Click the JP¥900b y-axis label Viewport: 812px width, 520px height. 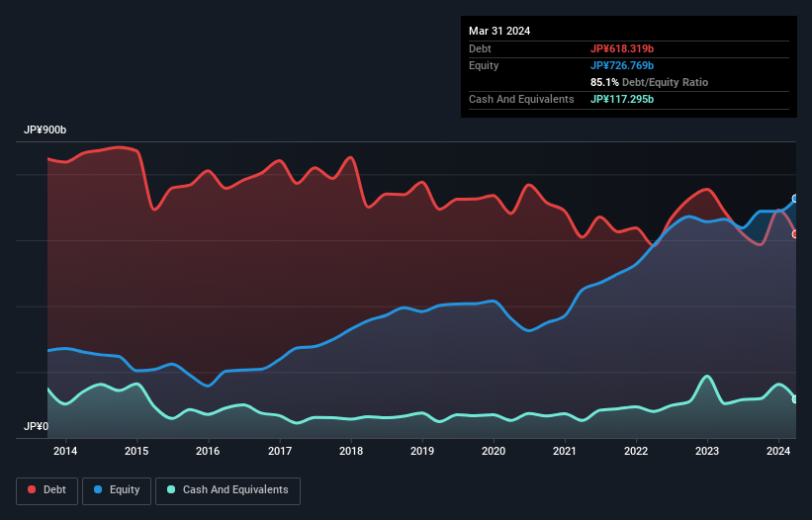click(x=45, y=130)
